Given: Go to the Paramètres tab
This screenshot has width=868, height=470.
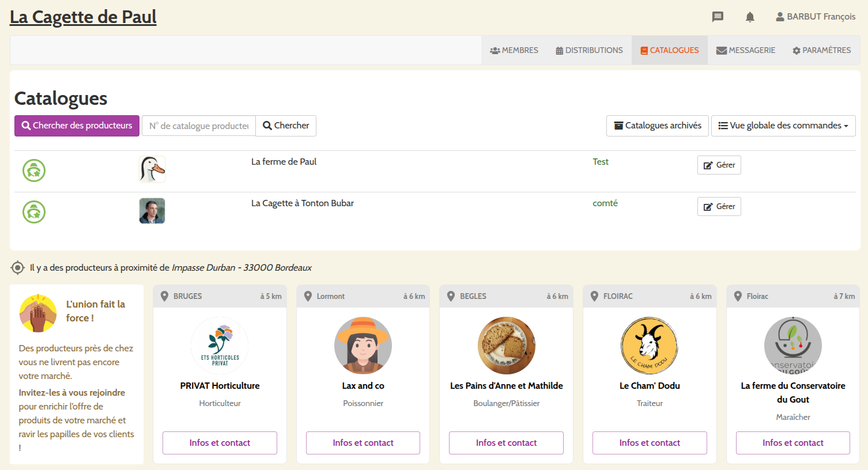Looking at the screenshot, I should click(x=821, y=50).
